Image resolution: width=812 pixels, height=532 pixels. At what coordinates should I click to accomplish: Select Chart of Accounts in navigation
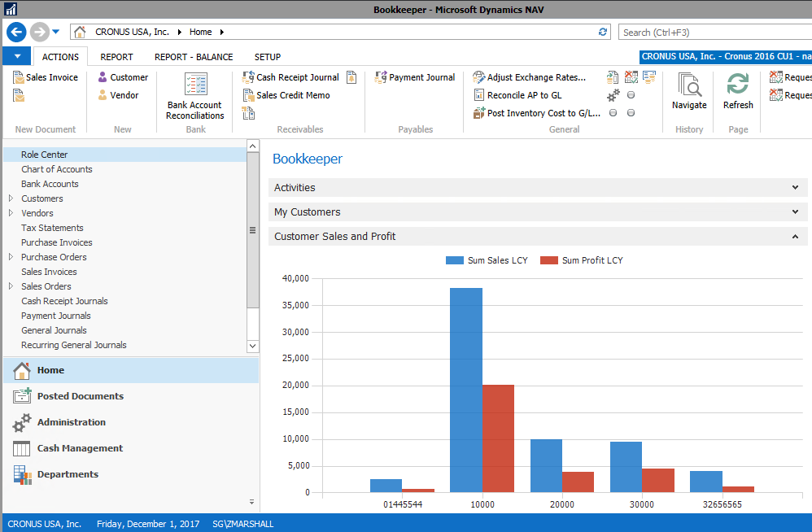coord(56,169)
